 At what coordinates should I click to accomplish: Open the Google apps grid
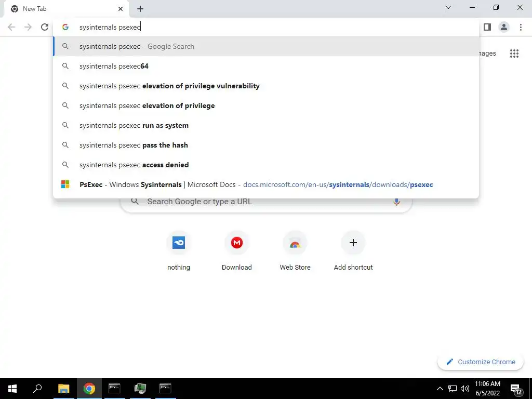click(514, 54)
